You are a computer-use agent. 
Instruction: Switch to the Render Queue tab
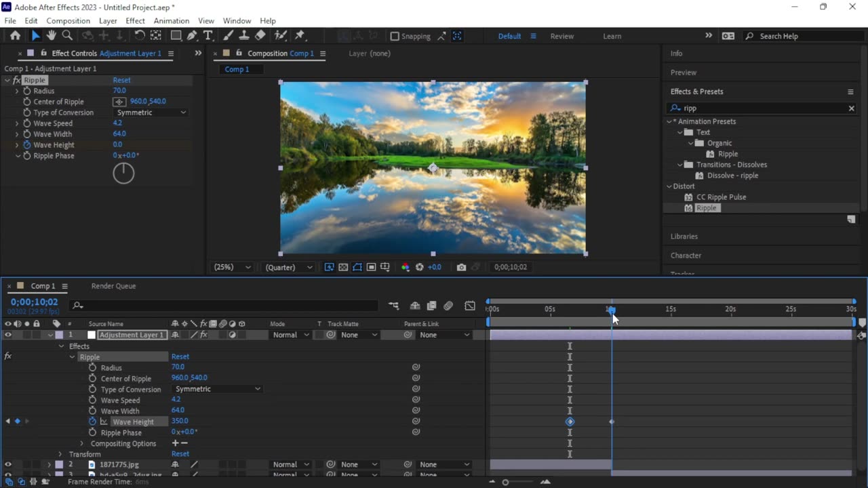pyautogui.click(x=113, y=286)
